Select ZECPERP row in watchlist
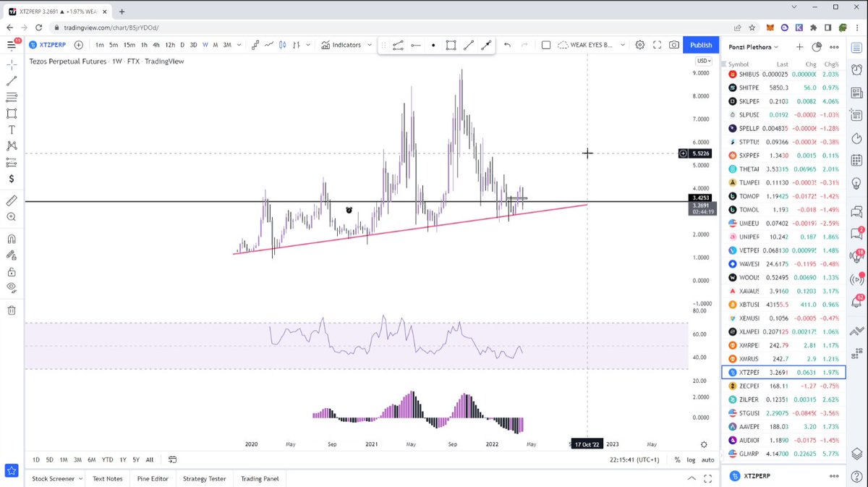868x487 pixels. tap(783, 386)
